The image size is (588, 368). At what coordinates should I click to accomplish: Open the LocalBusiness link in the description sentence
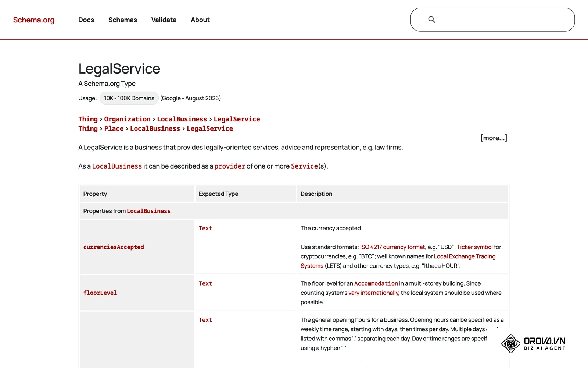point(117,166)
